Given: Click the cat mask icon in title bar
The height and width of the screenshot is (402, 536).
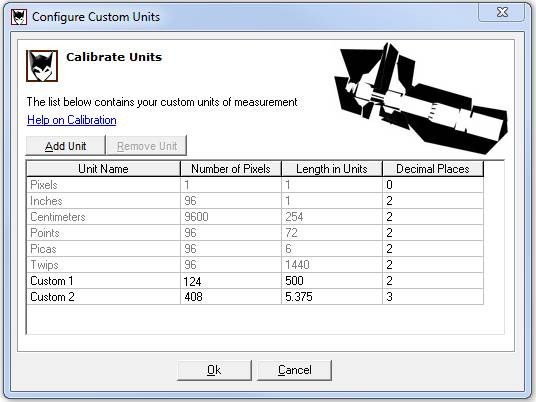Looking at the screenshot, I should tap(18, 17).
